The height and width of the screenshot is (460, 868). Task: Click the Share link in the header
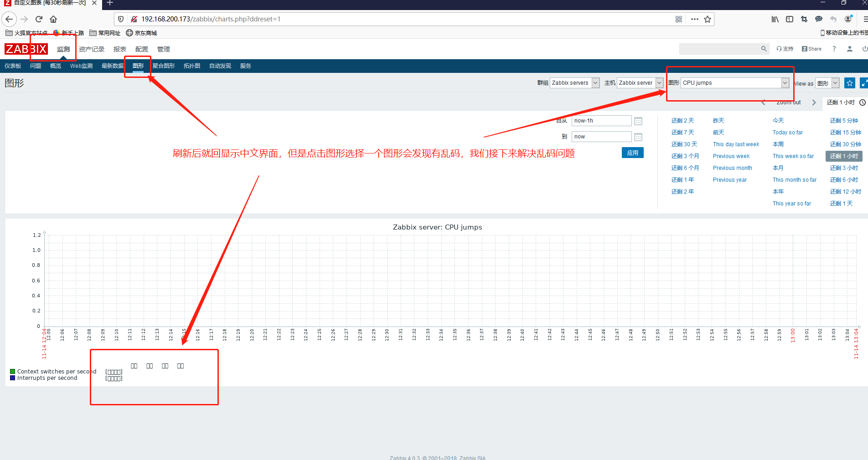pyautogui.click(x=811, y=49)
